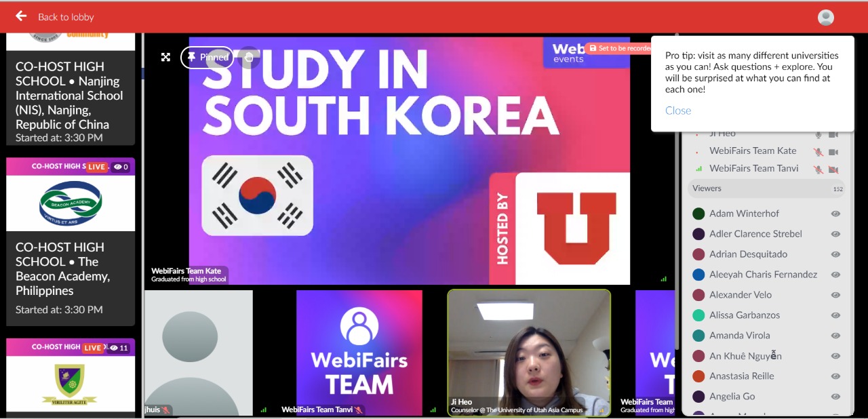Click eye icon beside Angelia Go
This screenshot has width=868, height=419.
click(835, 397)
